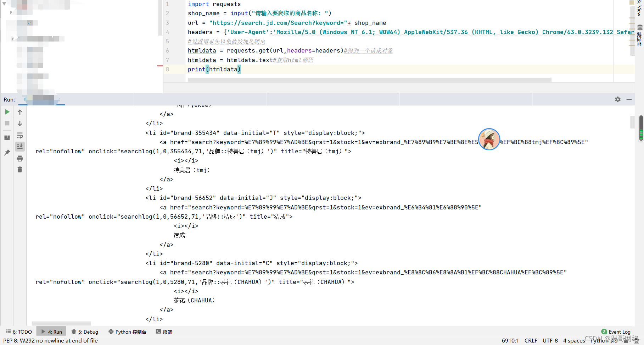Open Run panel settings with the gear icon
The width and height of the screenshot is (644, 345).
click(x=618, y=99)
